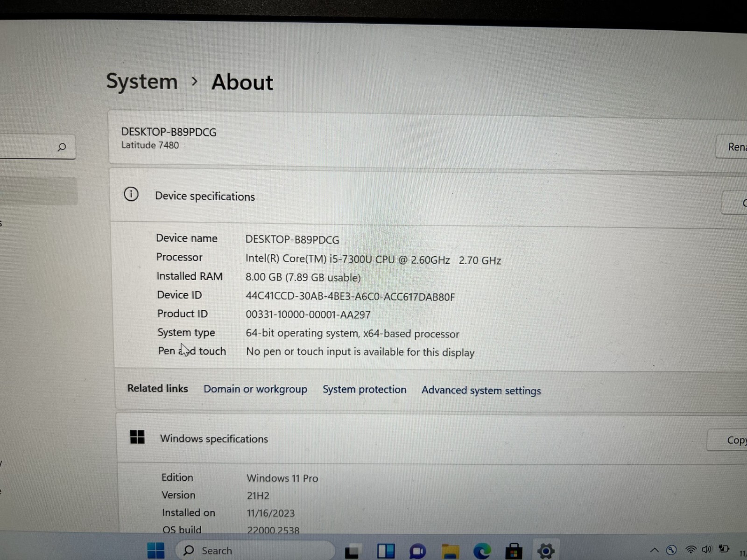Click the System type label
747x560 pixels.
(x=186, y=333)
